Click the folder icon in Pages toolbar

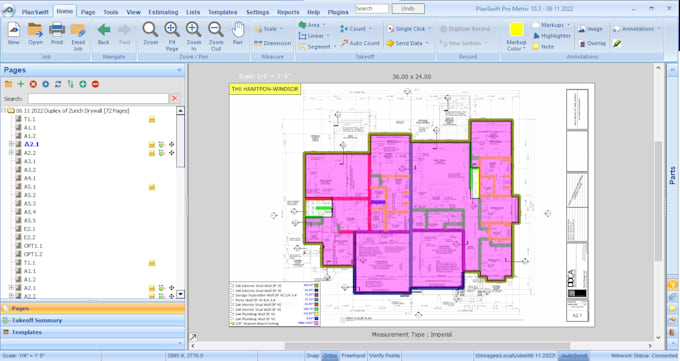[x=8, y=84]
